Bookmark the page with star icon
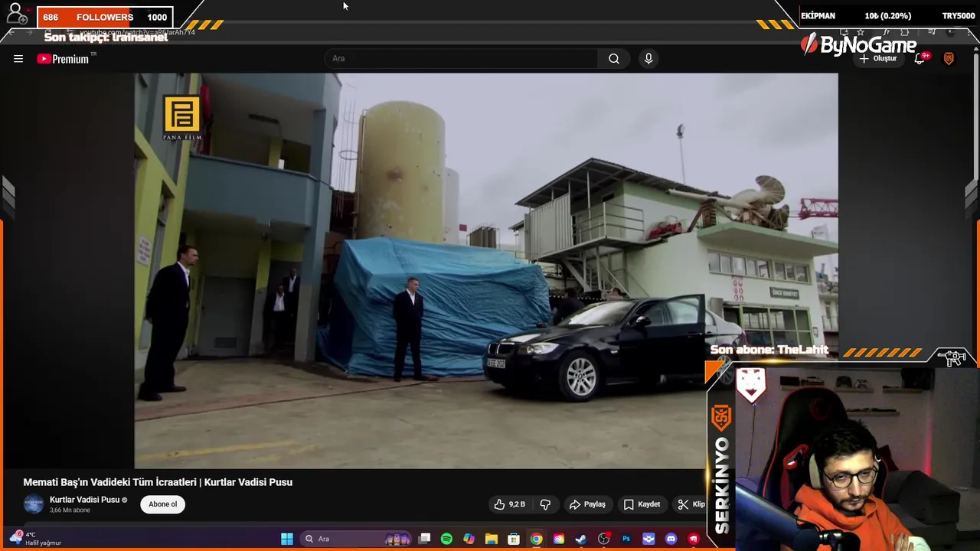 pyautogui.click(x=861, y=32)
